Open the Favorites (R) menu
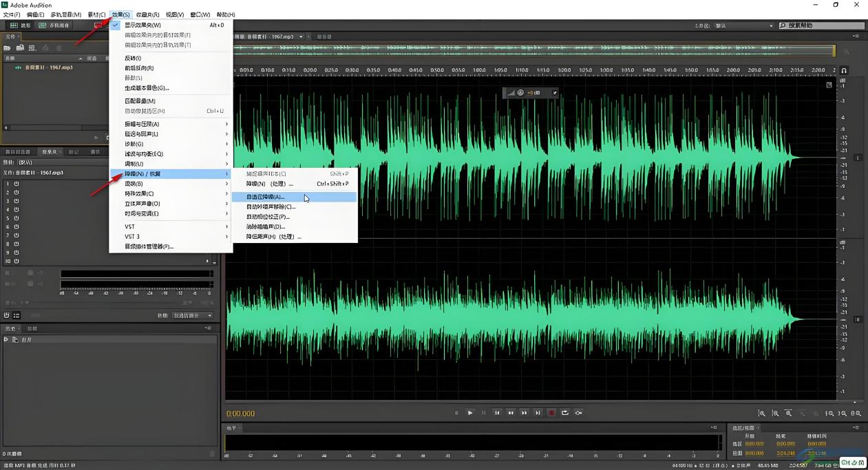The image size is (868, 470). 147,14
